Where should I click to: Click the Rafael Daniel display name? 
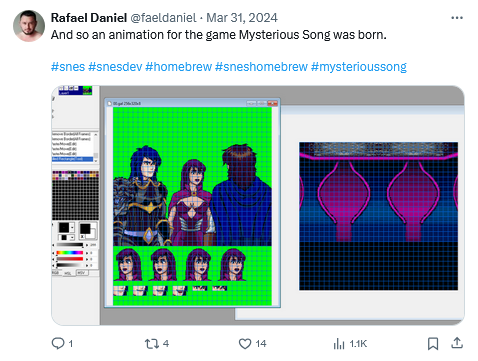tap(89, 18)
